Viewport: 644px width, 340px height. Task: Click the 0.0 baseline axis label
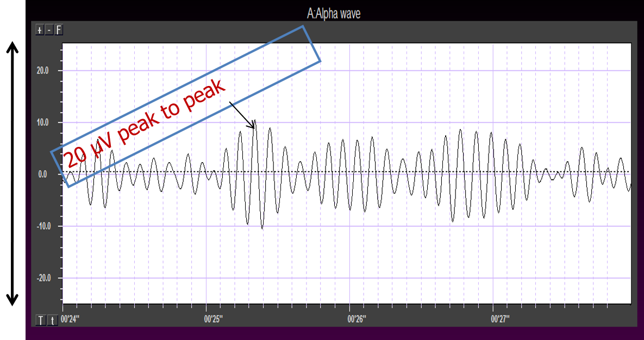[43, 175]
